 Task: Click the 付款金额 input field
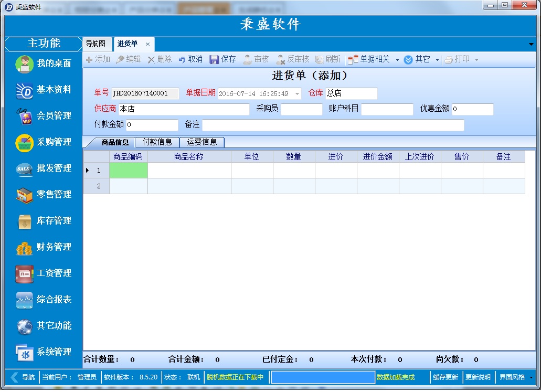click(152, 125)
